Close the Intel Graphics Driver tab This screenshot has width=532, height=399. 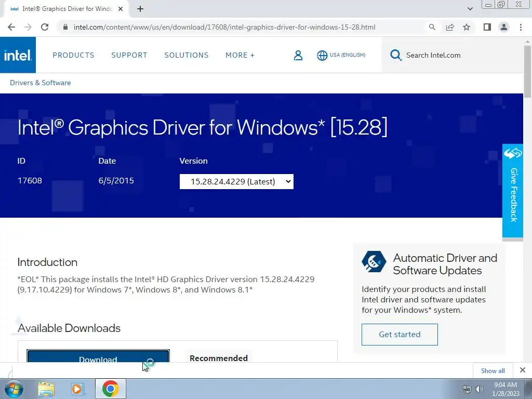121,9
